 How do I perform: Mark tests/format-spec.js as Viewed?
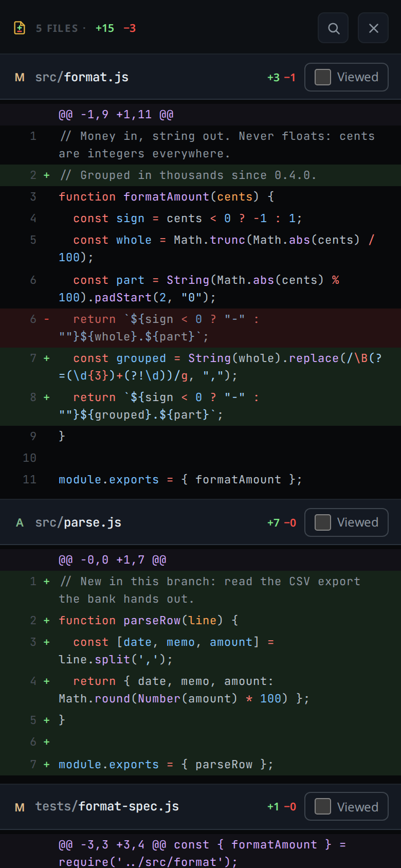pos(347,807)
